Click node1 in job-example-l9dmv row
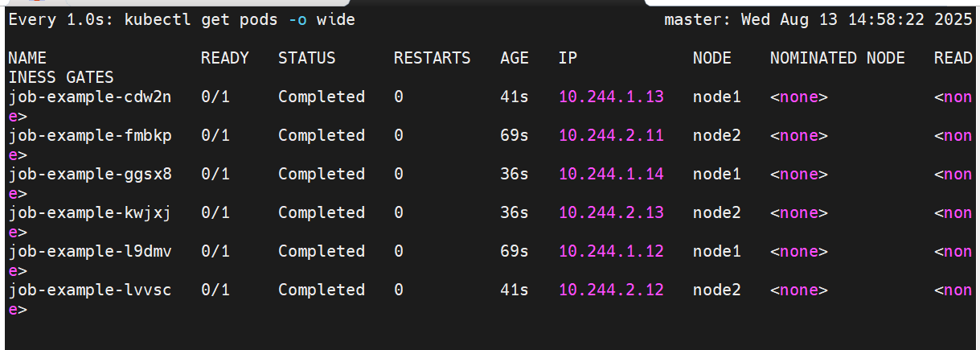Image resolution: width=980 pixels, height=350 pixels. coord(717,252)
